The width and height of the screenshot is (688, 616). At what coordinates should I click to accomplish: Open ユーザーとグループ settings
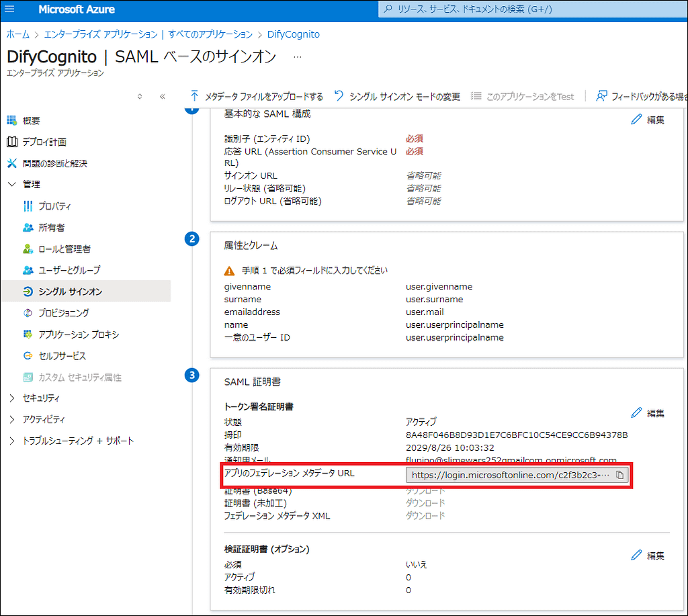[x=69, y=270]
